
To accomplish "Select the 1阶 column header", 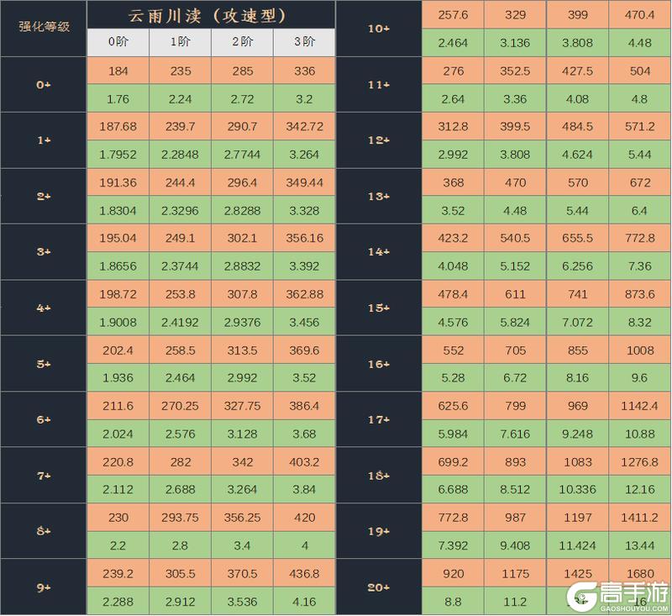I will click(x=180, y=42).
